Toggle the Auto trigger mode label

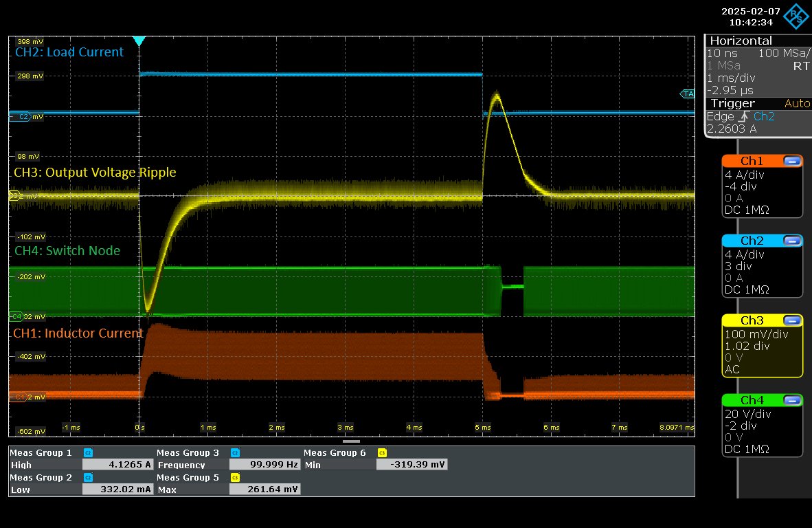[797, 103]
